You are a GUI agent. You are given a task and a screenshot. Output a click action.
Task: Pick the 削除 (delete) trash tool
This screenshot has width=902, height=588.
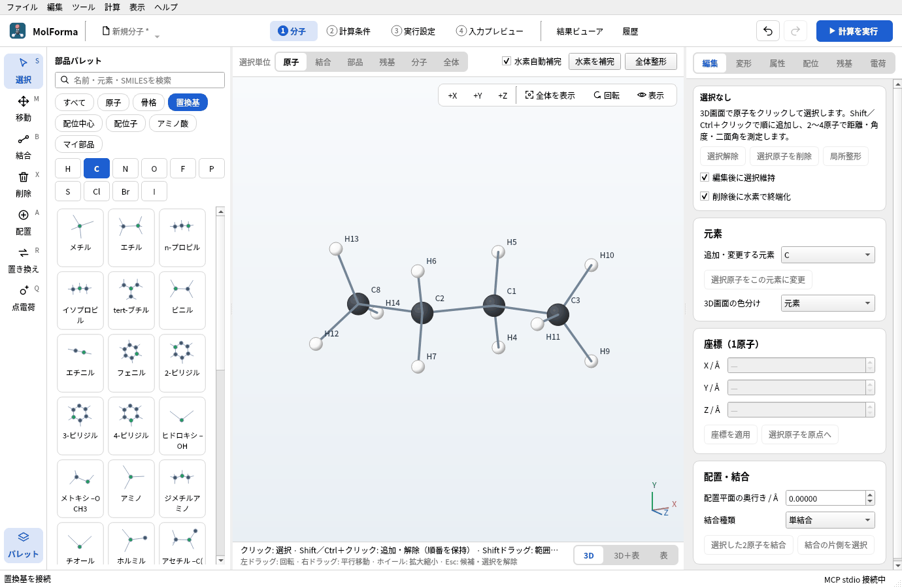pyautogui.click(x=24, y=184)
